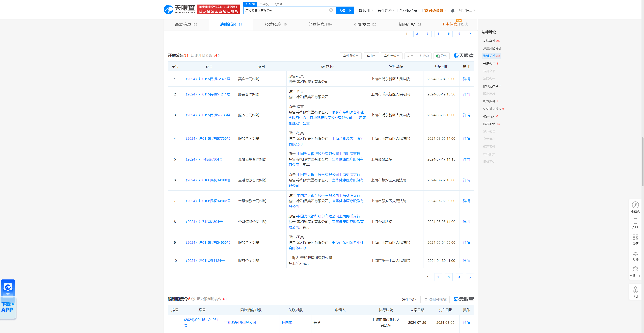
Task: Go to next page with the top pagination arrow
Action: (x=470, y=34)
